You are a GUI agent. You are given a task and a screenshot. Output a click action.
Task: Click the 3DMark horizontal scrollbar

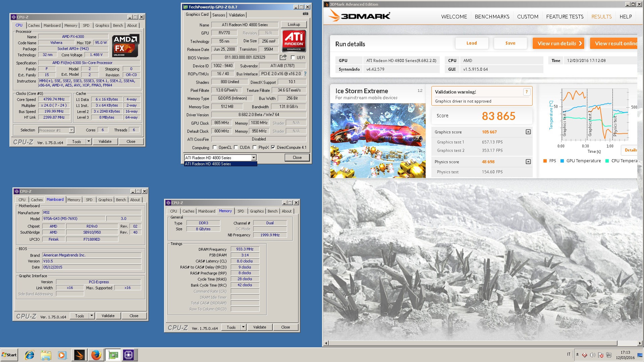tap(473, 343)
